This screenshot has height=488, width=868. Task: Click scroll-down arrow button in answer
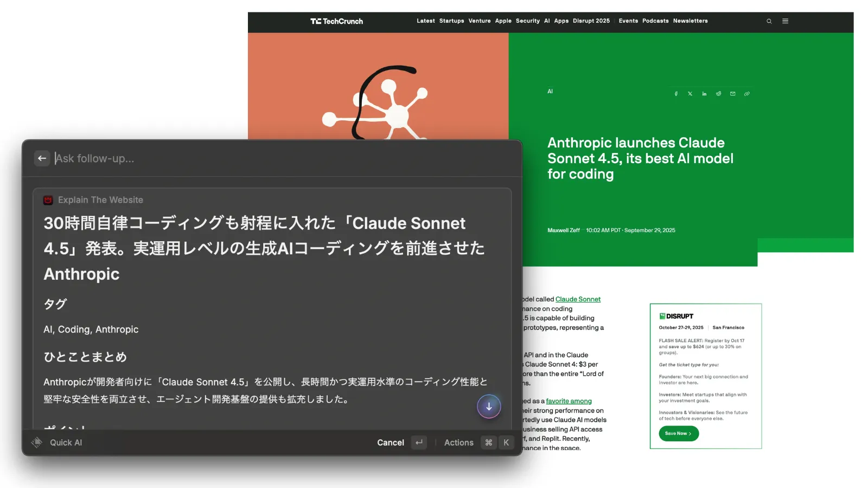coord(489,406)
